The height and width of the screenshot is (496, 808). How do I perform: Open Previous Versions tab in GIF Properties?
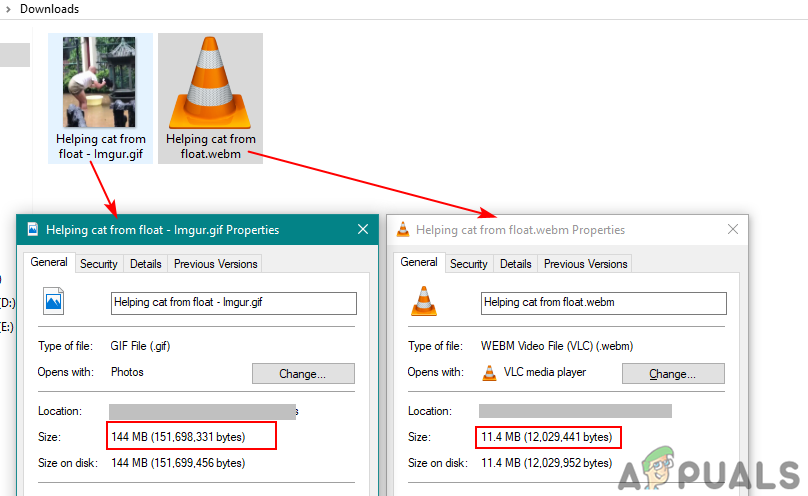point(215,264)
